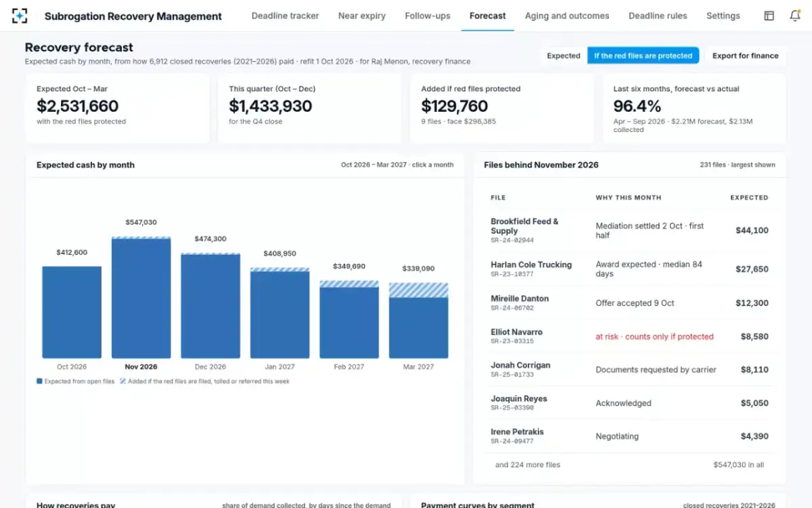Click the '231 files · largest shown' note

[738, 165]
